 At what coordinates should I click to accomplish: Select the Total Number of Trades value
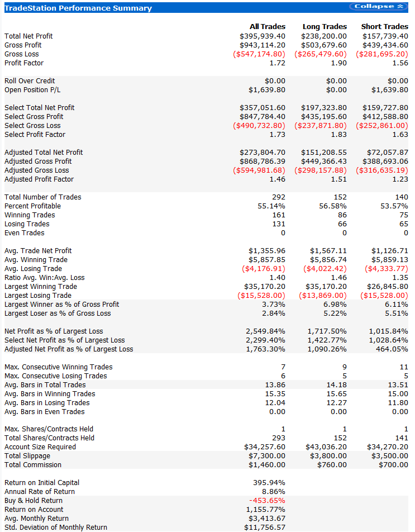point(277,197)
